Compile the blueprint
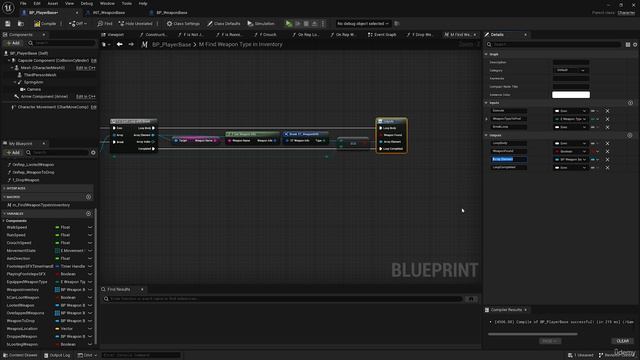 [x=45, y=24]
